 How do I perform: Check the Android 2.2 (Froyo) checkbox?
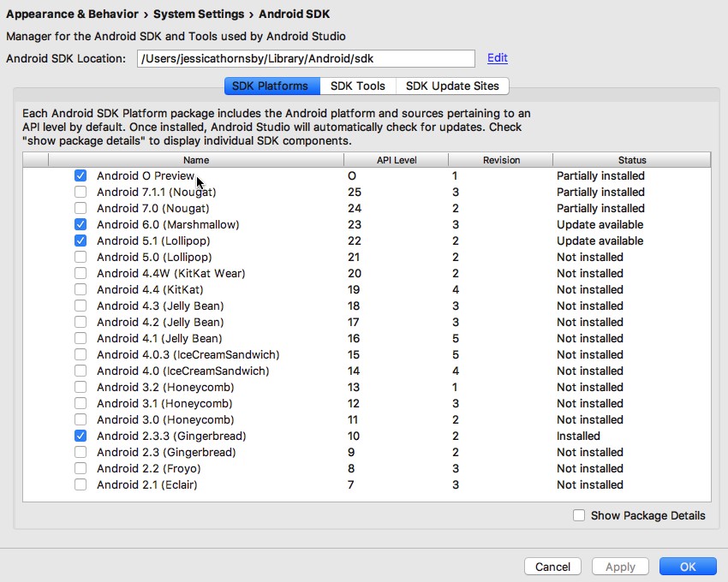point(81,468)
